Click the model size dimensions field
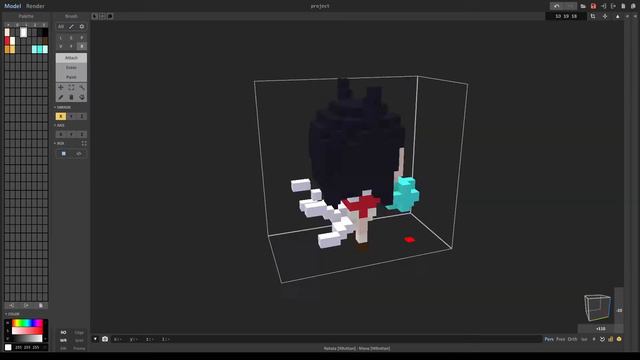The image size is (640, 360). click(566, 16)
